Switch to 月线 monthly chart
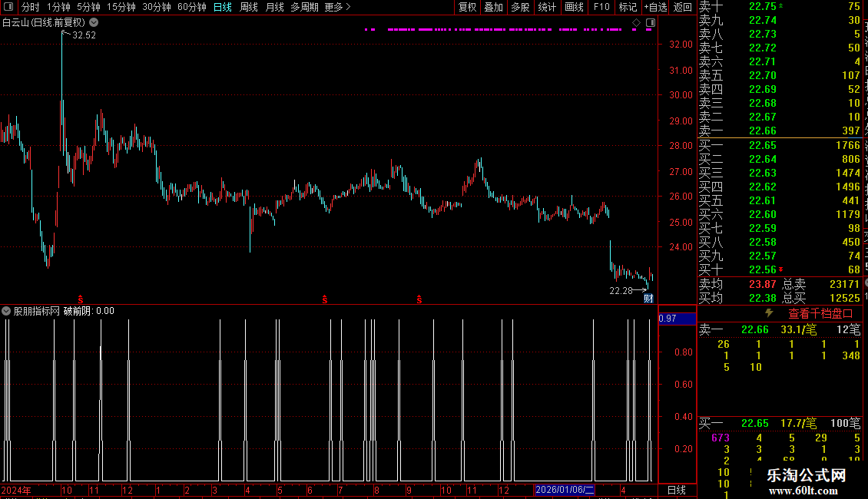 [274, 7]
